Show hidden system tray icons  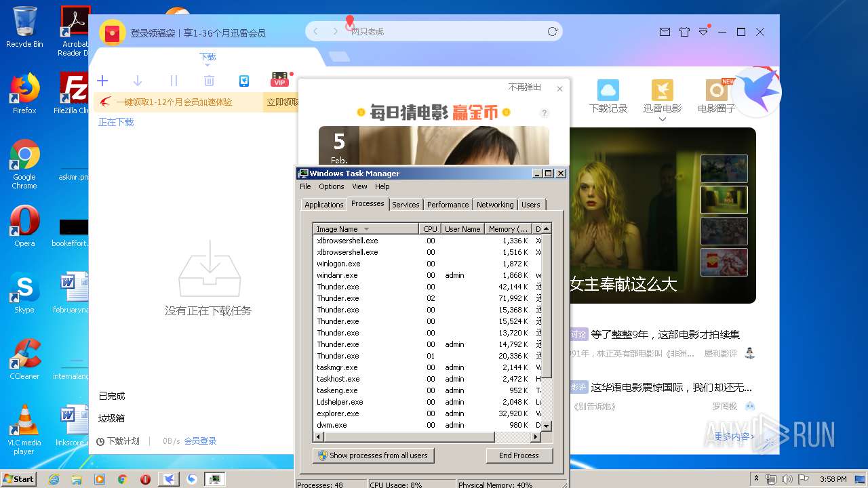click(756, 479)
